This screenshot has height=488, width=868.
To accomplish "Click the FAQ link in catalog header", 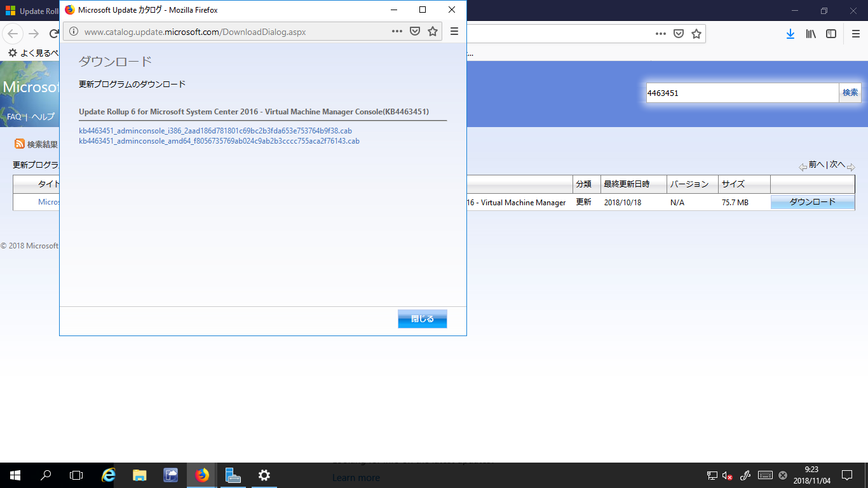I will pos(14,117).
